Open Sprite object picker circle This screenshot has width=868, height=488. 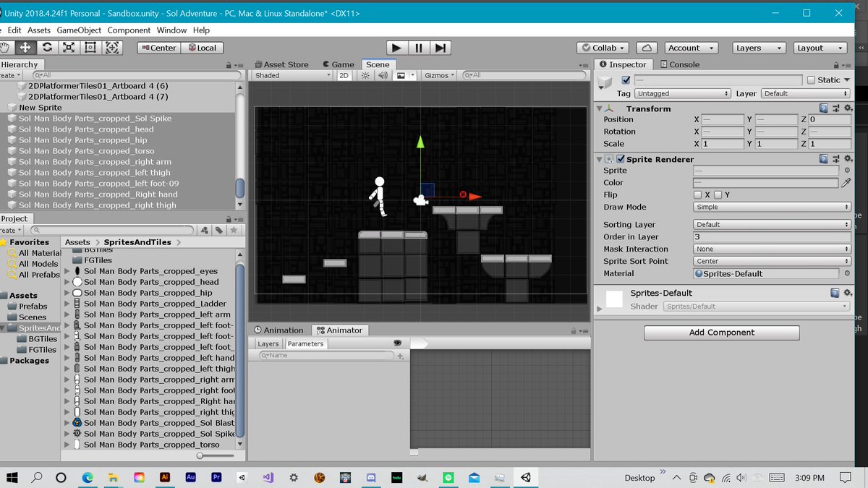click(847, 171)
